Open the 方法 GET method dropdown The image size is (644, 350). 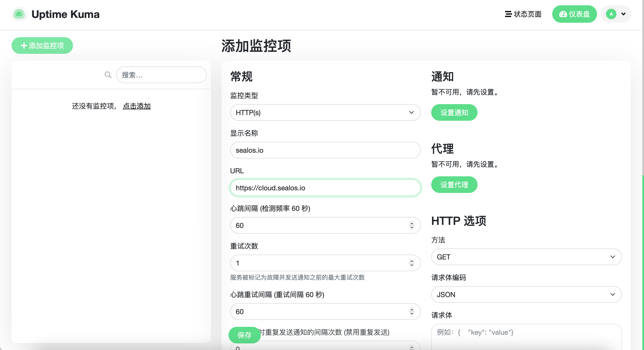pyautogui.click(x=526, y=257)
